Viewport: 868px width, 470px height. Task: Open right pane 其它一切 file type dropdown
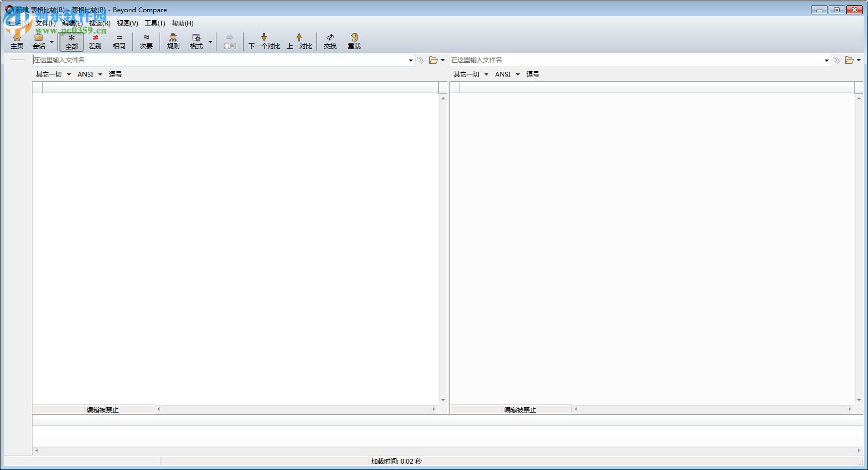pyautogui.click(x=471, y=74)
